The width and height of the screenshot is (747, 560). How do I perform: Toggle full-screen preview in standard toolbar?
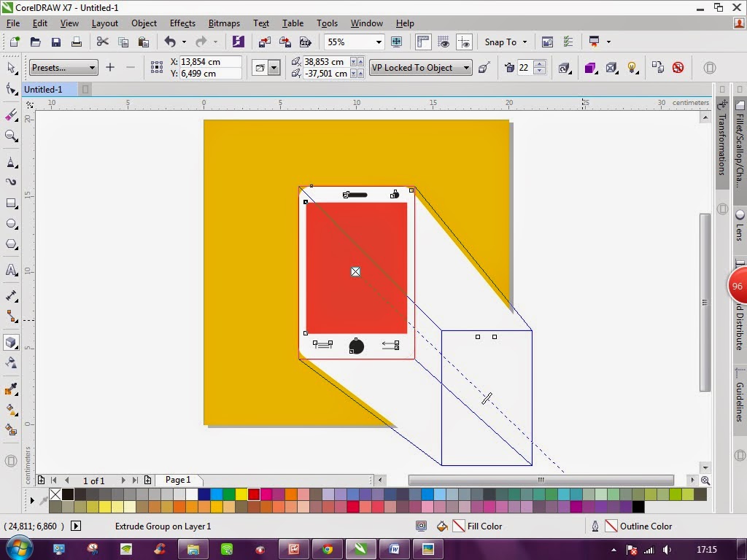[x=395, y=42]
